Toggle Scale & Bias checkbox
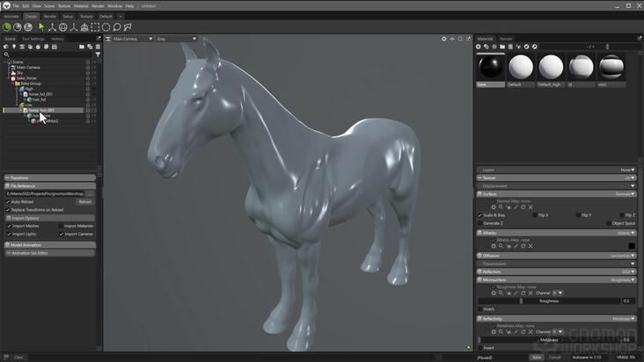Screen dimensions: 644x362 pyautogui.click(x=479, y=214)
